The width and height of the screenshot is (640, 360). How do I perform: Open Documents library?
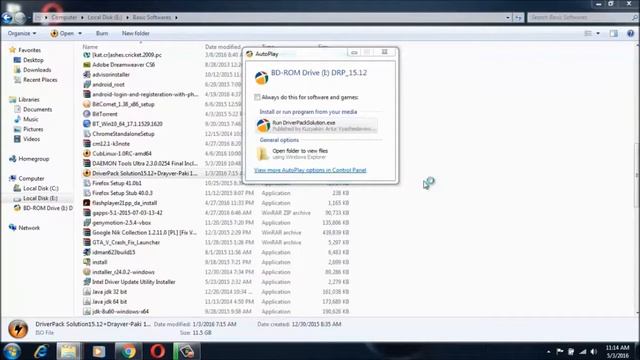[37, 109]
